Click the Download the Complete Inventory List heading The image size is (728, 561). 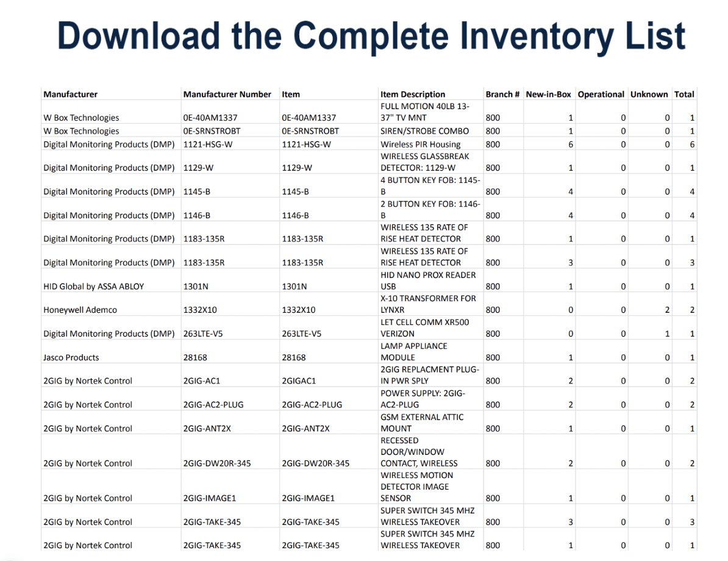click(371, 36)
